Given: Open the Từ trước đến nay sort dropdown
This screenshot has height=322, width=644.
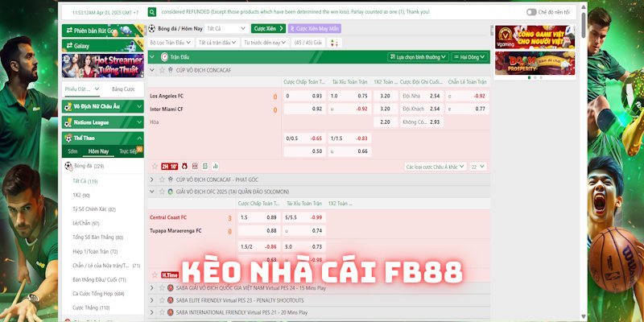Looking at the screenshot, I should click(x=266, y=43).
